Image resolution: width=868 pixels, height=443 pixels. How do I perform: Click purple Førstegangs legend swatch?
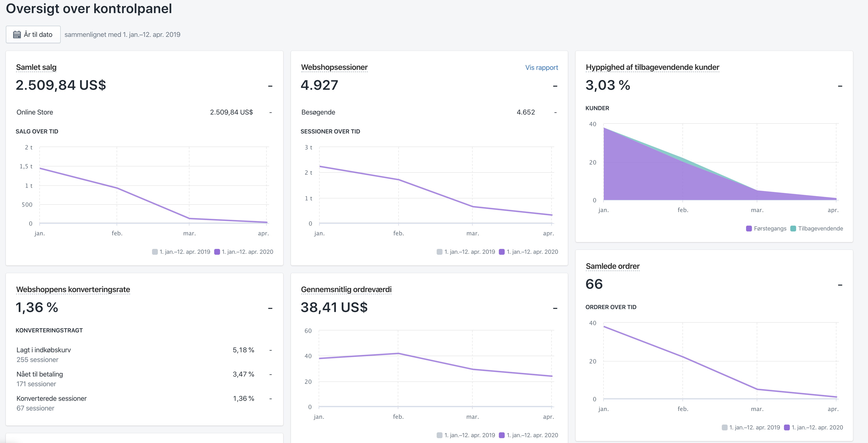[749, 229]
